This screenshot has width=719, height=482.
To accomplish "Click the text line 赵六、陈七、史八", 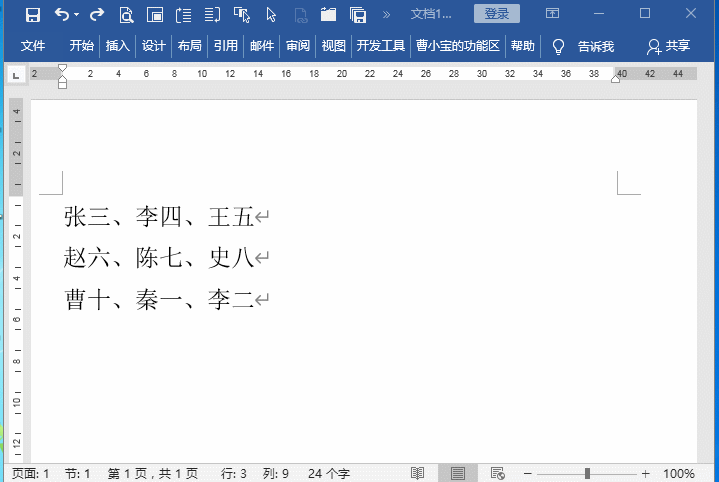I will (x=159, y=257).
